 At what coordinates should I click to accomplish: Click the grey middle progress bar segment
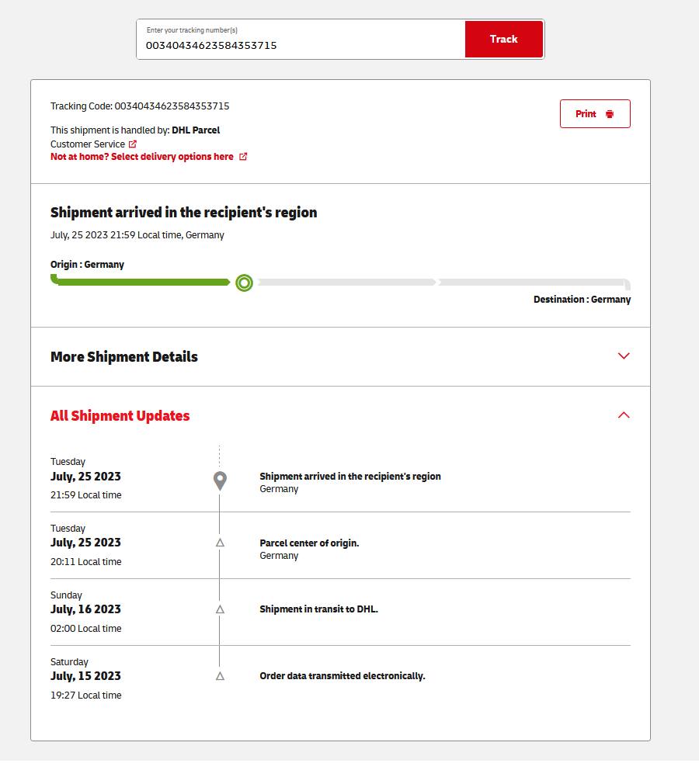(347, 283)
